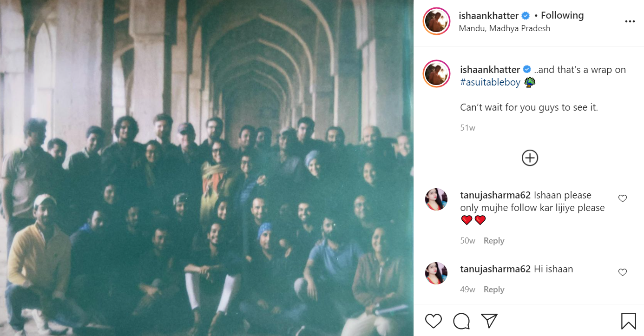Open tanujasharma62 avatar on second comment

tap(436, 273)
